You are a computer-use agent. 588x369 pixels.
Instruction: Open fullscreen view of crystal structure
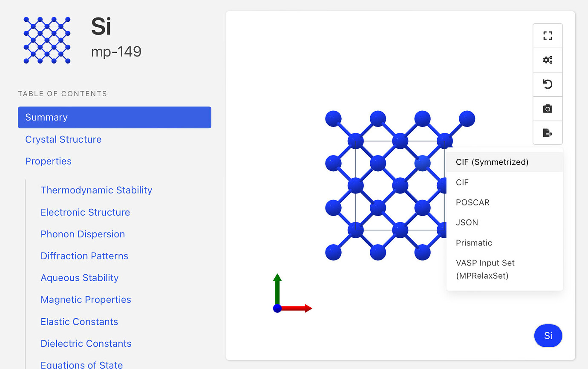(x=548, y=36)
